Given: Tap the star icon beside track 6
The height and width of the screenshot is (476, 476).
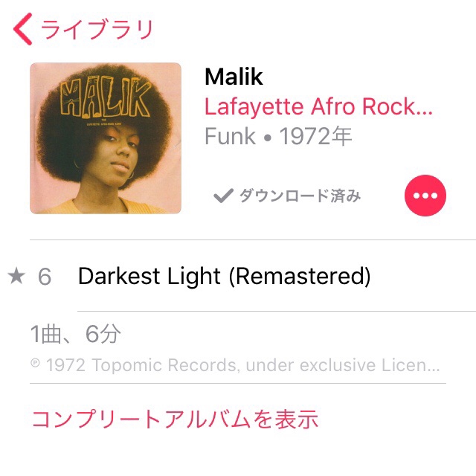Looking at the screenshot, I should (16, 276).
